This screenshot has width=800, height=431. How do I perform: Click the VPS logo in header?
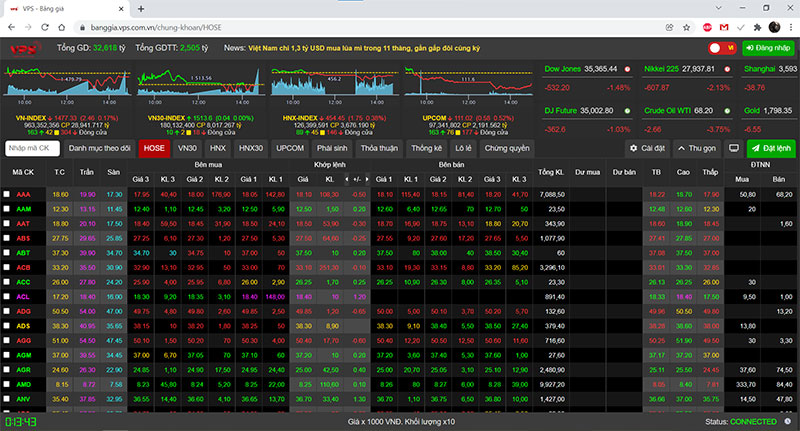[x=24, y=47]
